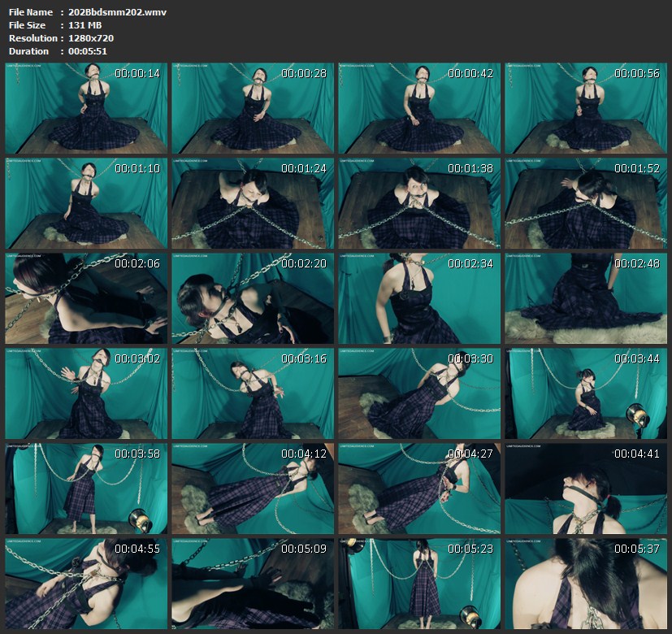
Task: Open the frame at 00:00:42
Action: [x=419, y=108]
